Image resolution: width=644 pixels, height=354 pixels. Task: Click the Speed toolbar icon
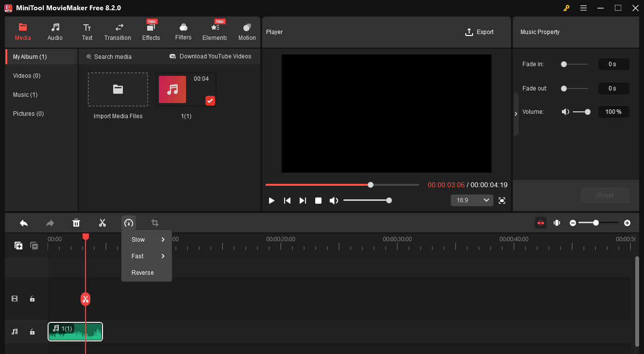[x=129, y=223]
